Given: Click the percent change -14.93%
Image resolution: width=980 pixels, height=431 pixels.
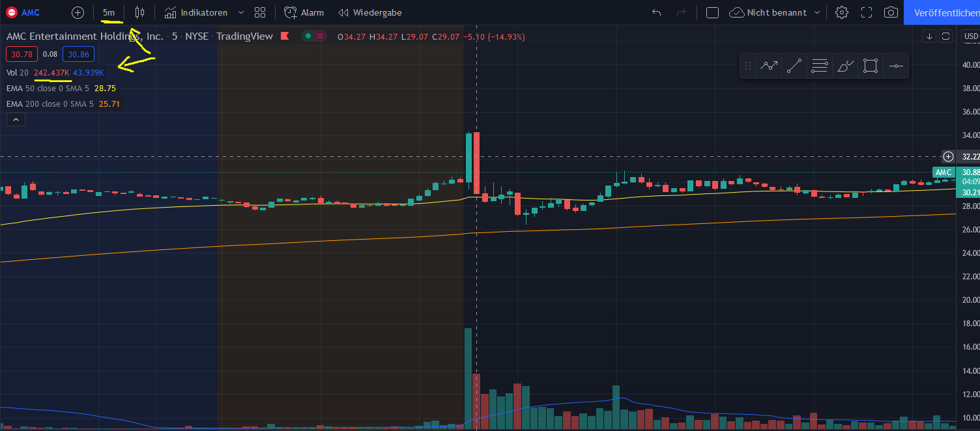Looking at the screenshot, I should (x=507, y=37).
